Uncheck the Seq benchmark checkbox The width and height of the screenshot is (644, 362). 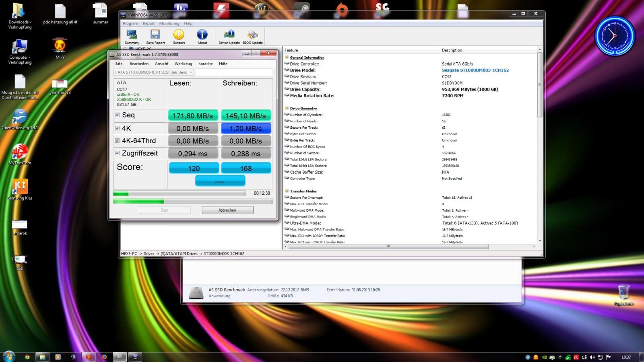[x=117, y=115]
